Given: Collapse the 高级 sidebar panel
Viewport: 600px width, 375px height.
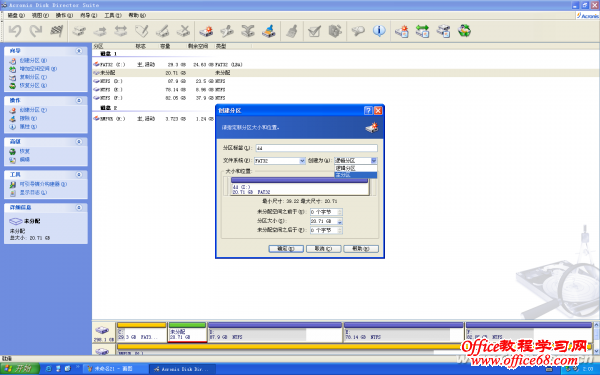Looking at the screenshot, I should click(x=79, y=142).
